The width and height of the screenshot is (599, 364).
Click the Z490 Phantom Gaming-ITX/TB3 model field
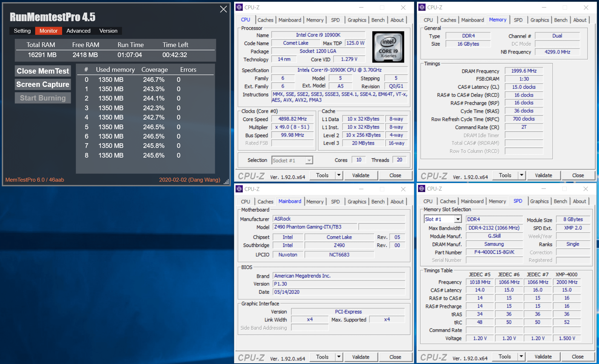315,227
